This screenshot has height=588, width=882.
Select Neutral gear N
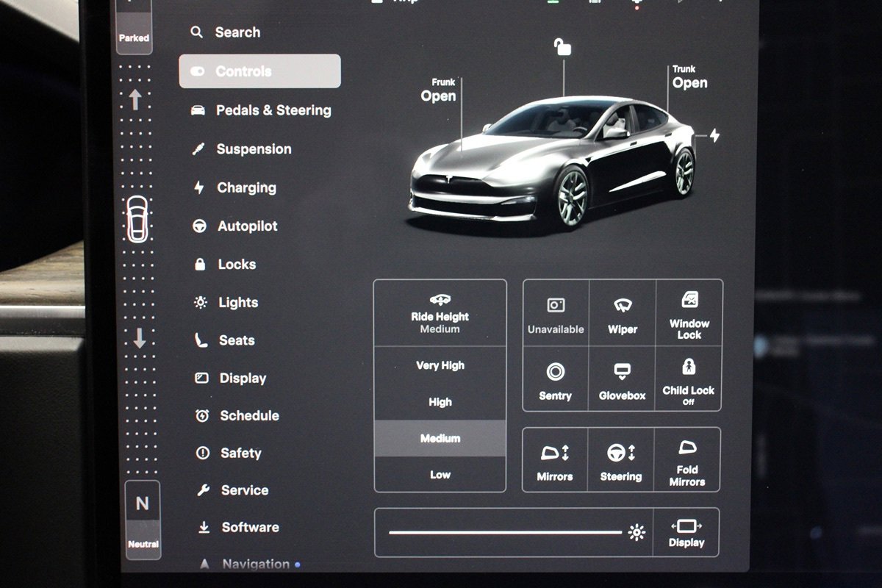click(x=143, y=520)
